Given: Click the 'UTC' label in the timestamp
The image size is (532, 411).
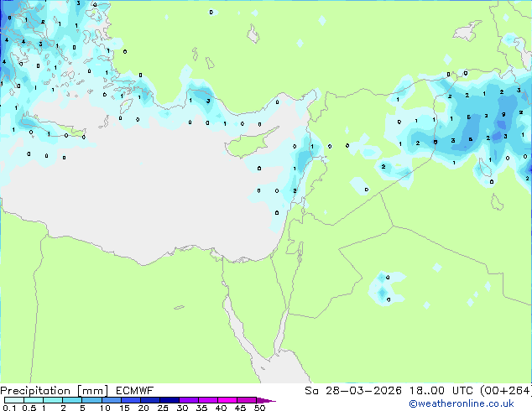Looking at the screenshot, I should [x=462, y=391].
